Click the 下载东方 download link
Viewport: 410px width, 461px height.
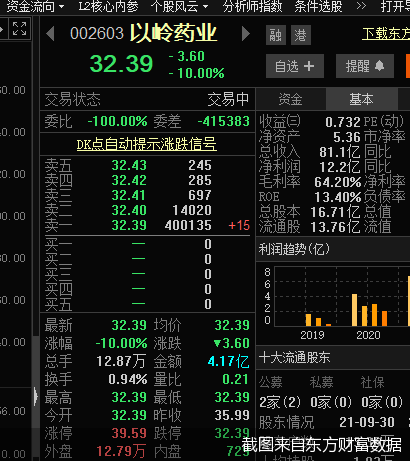(386, 34)
